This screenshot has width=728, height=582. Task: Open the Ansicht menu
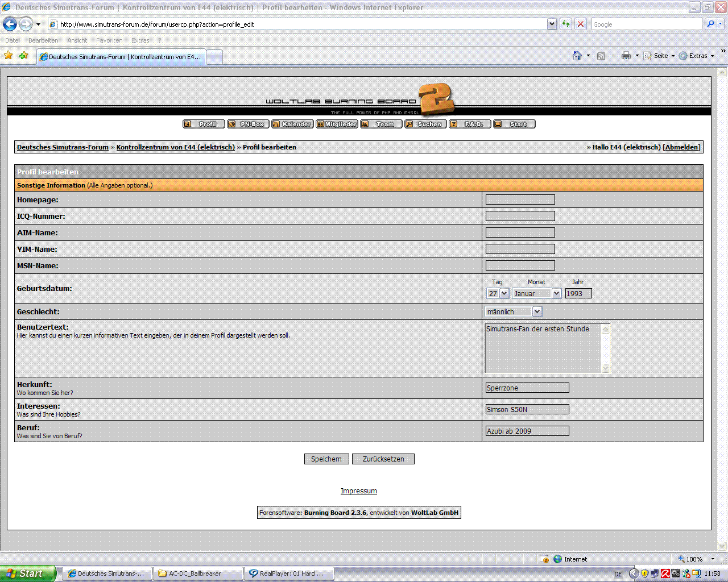77,40
